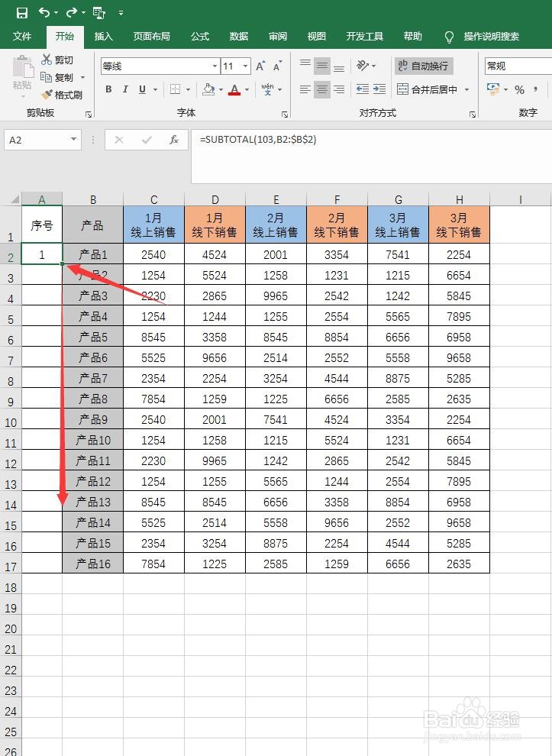Toggle underline formatting

click(x=142, y=89)
